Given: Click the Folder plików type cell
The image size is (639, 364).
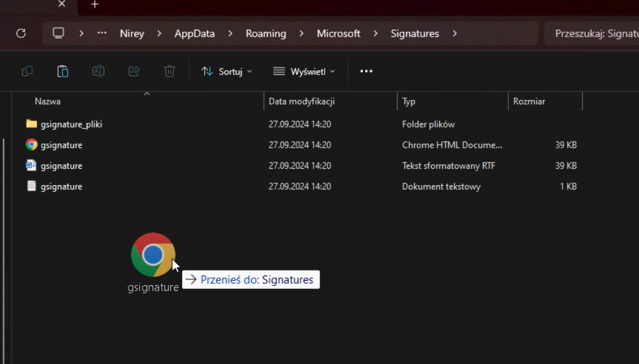Looking at the screenshot, I should click(429, 124).
